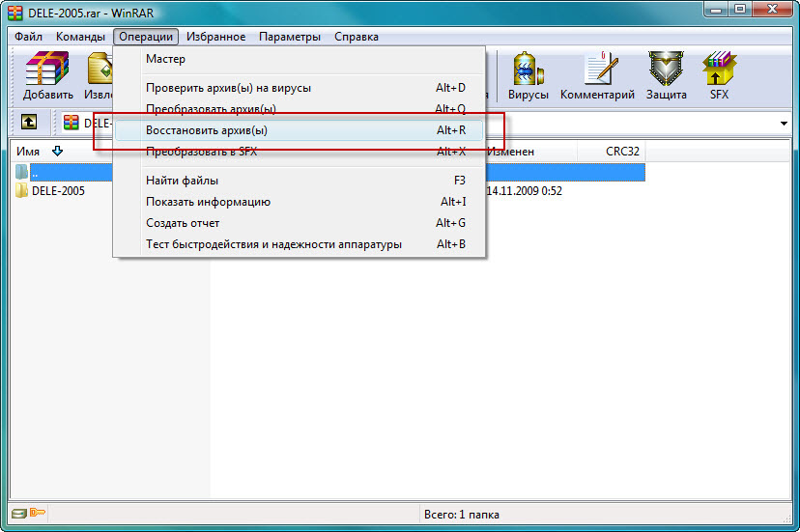
Task: Open the Избранное menu
Action: [x=215, y=37]
